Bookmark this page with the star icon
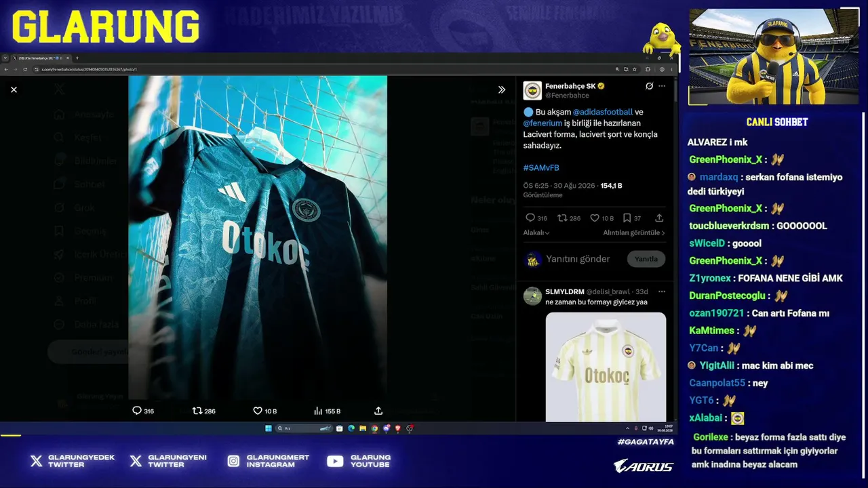 [635, 69]
